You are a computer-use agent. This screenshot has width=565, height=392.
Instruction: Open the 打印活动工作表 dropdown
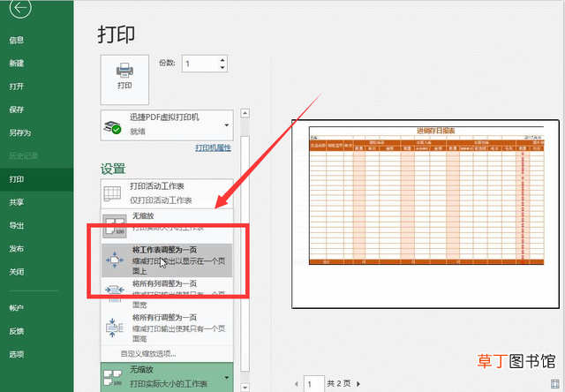point(167,193)
